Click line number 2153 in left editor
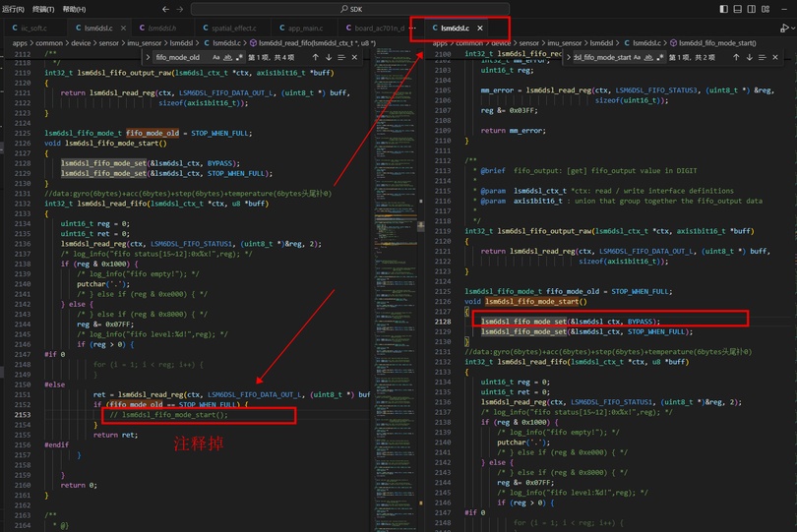797x532 pixels. pyautogui.click(x=23, y=415)
